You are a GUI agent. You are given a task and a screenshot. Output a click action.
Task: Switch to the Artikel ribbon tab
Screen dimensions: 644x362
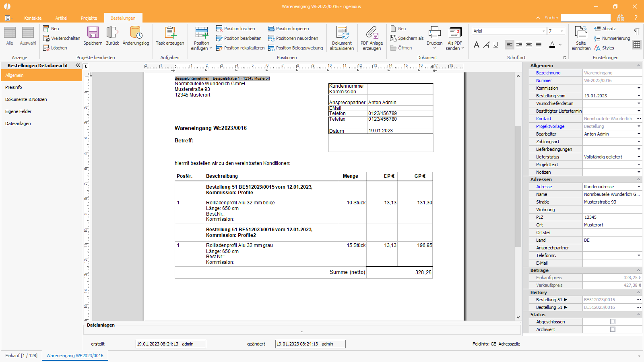tap(61, 18)
